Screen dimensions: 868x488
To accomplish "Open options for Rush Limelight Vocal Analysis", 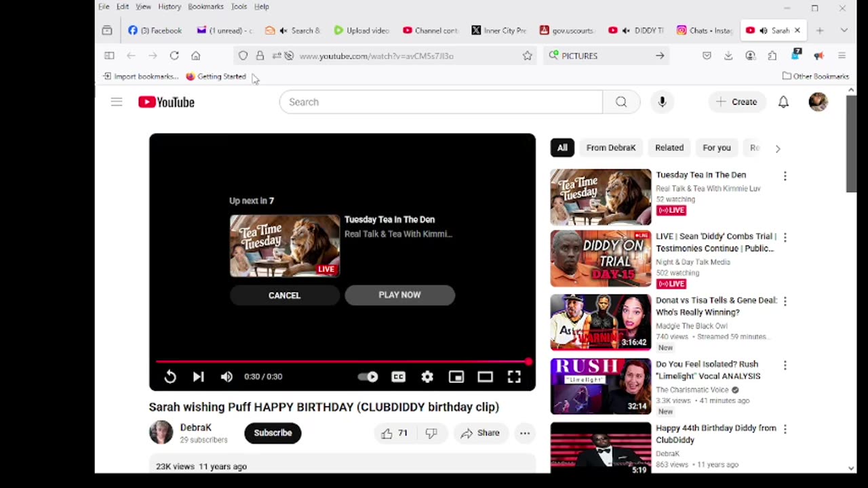I will [x=785, y=365].
